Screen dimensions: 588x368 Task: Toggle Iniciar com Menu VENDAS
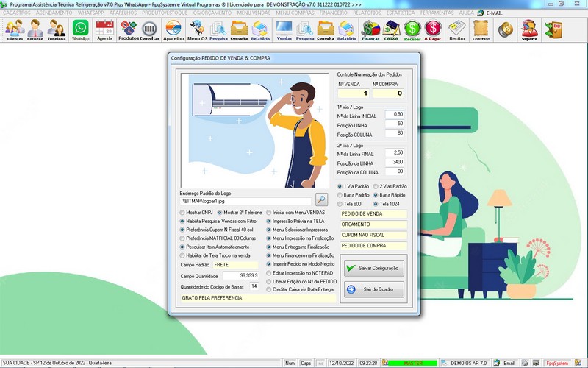click(295, 213)
